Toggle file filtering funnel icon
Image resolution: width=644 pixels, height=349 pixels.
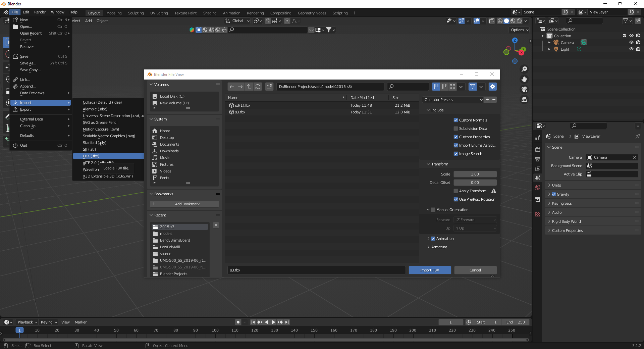[472, 87]
